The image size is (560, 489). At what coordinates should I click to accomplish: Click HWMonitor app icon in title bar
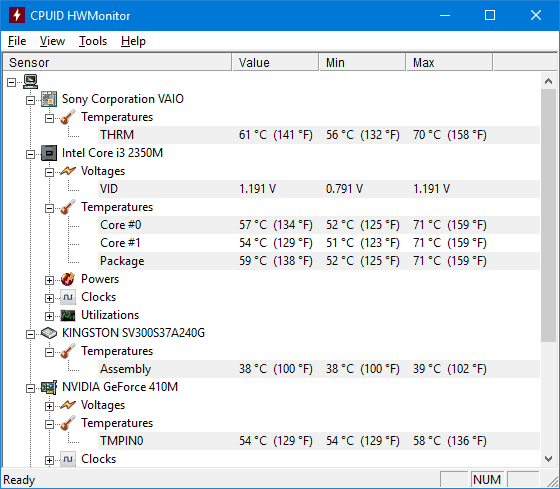[x=17, y=15]
